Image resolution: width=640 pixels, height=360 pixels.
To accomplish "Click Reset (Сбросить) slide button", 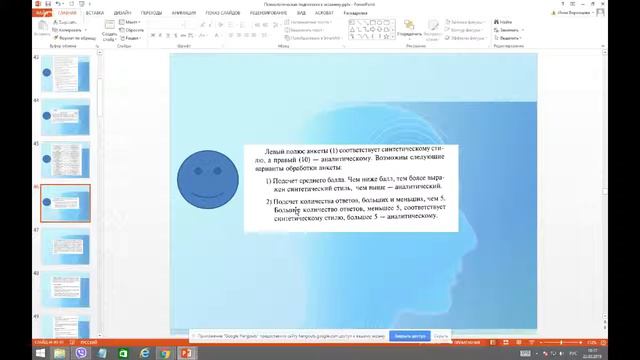I will [x=131, y=30].
